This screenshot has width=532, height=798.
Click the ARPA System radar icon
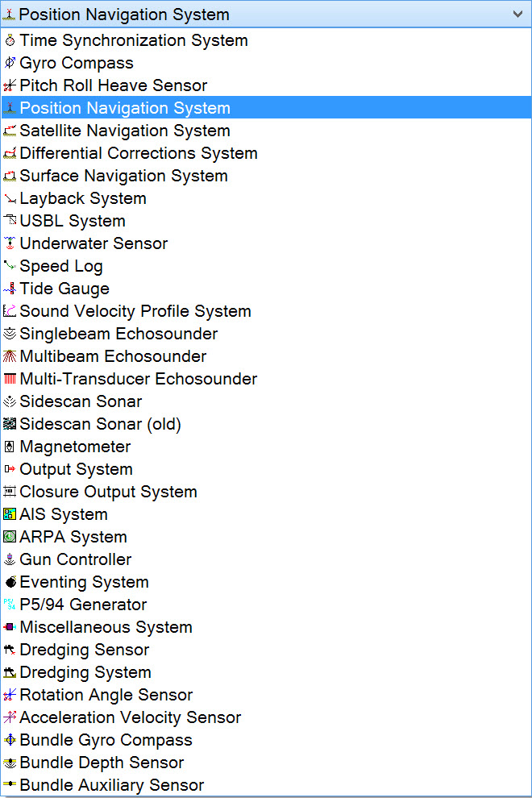(x=10, y=537)
